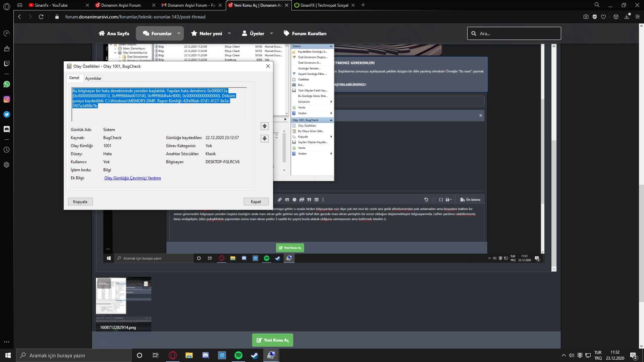Image resolution: width=644 pixels, height=362 pixels.
Task: Click the editor scrollbar down arrow
Action: [554, 269]
